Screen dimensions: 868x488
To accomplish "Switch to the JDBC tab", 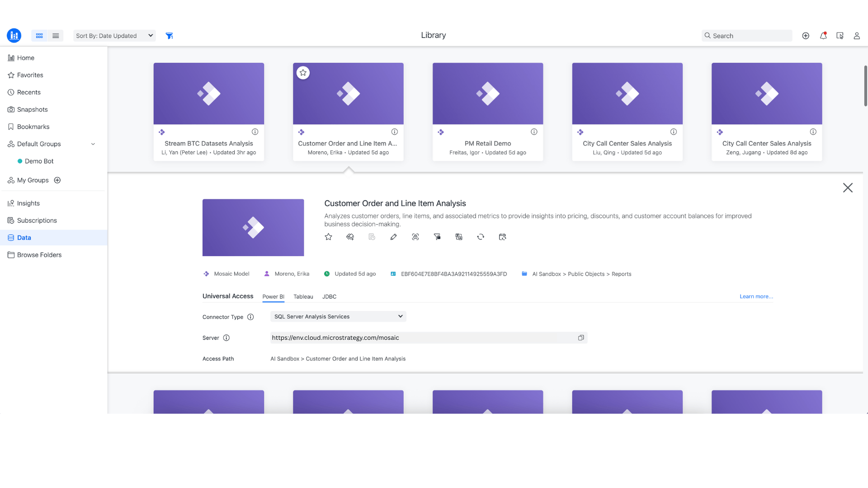I will click(x=329, y=297).
